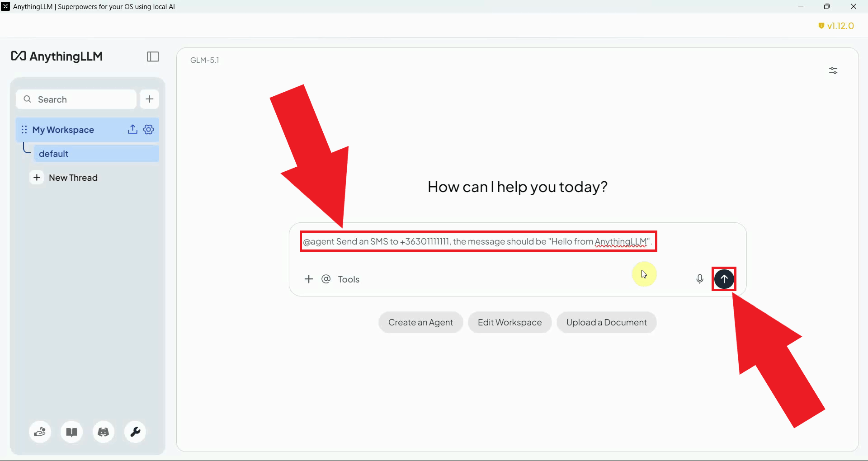Viewport: 868px width, 461px height.
Task: Select the default thread
Action: (96, 154)
